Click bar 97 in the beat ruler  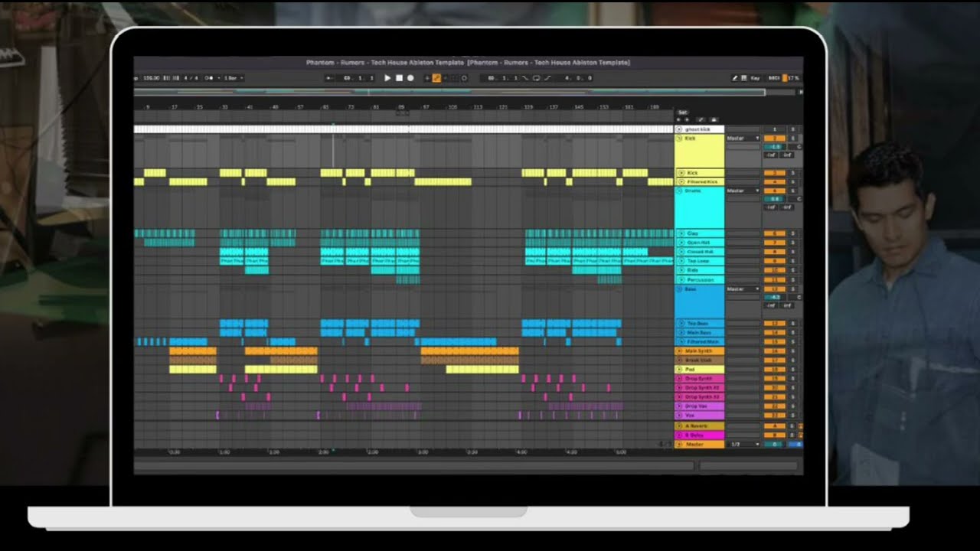(x=426, y=107)
